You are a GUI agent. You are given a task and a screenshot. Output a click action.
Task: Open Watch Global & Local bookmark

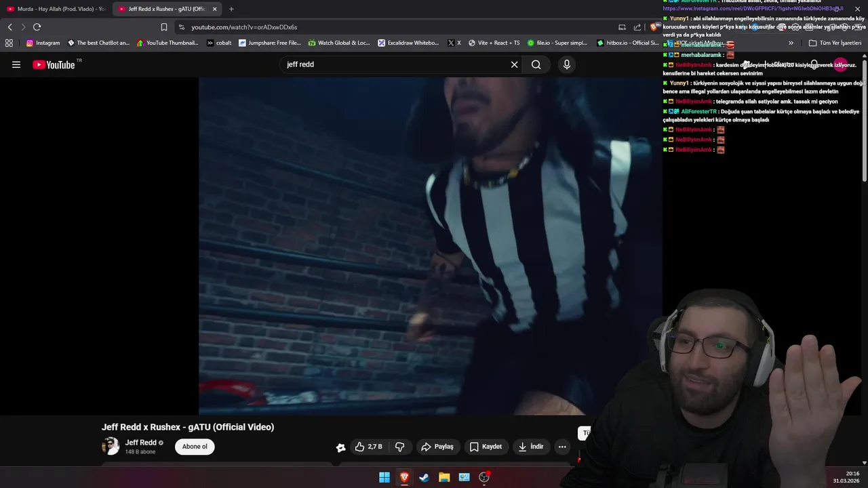pos(339,43)
